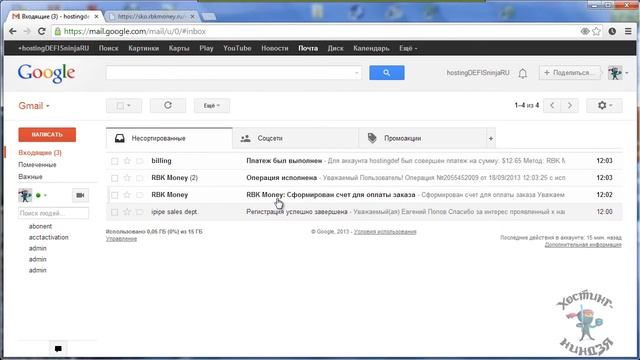Expand the Ещё menu in black bar

[x=408, y=48]
